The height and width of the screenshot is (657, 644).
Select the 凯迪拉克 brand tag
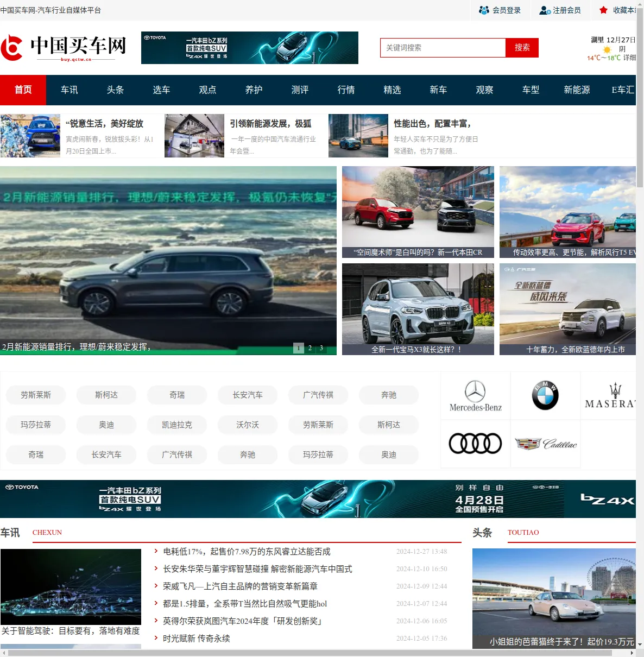[177, 425]
